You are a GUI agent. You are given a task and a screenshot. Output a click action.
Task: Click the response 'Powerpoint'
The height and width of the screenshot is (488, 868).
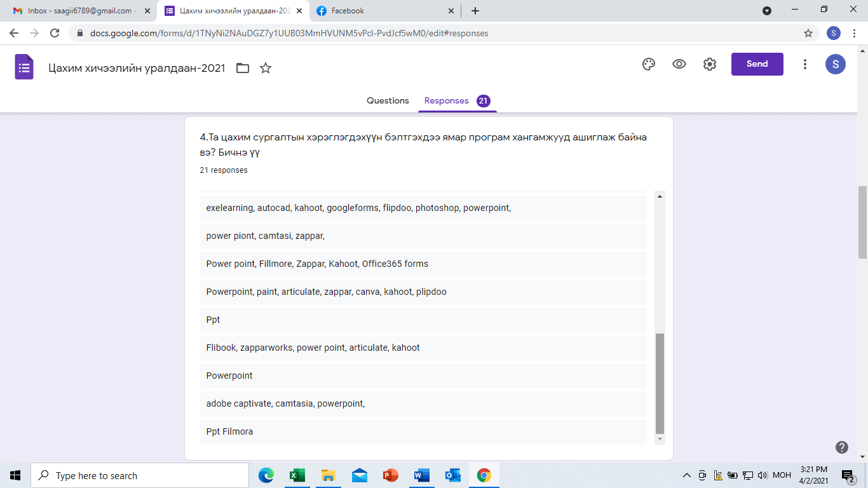pos(423,376)
